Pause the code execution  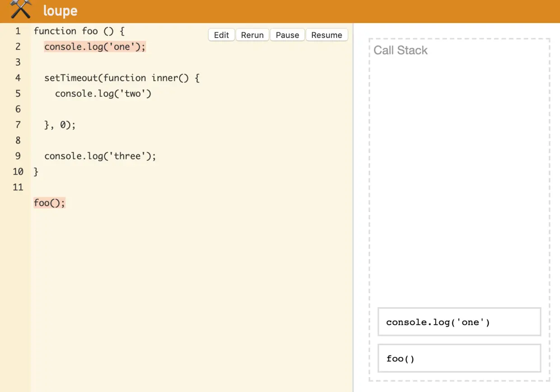pyautogui.click(x=288, y=35)
